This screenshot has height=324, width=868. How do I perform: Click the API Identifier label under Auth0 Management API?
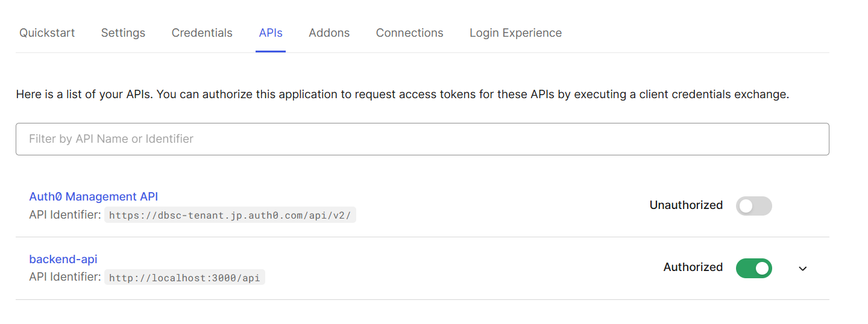pos(64,214)
